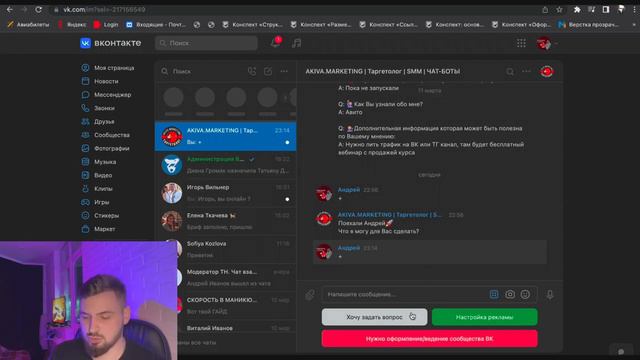Open Маркет in sidebar
Viewport: 640px width, 360px height.
point(98,229)
